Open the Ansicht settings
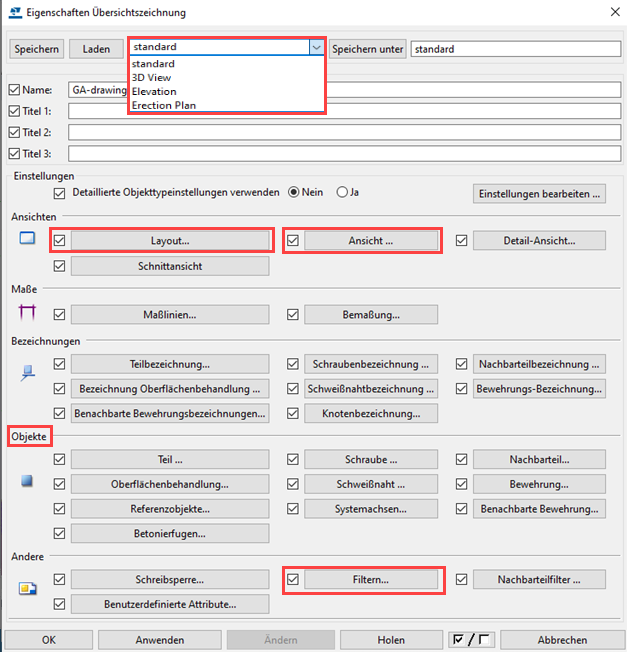The image size is (627, 652). (371, 240)
